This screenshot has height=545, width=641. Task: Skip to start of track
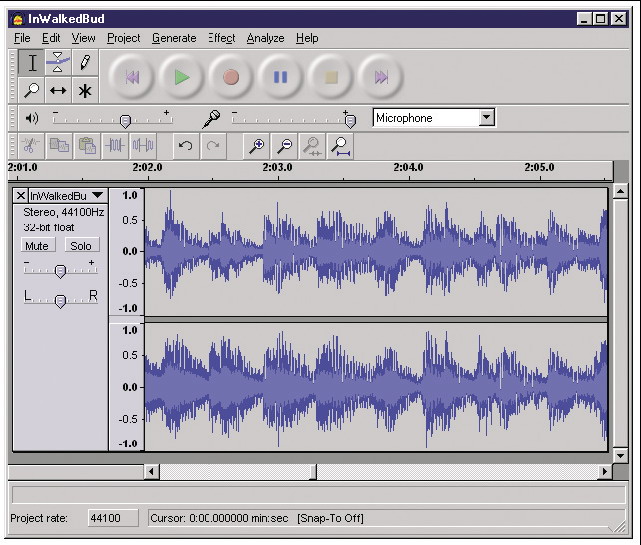(132, 77)
